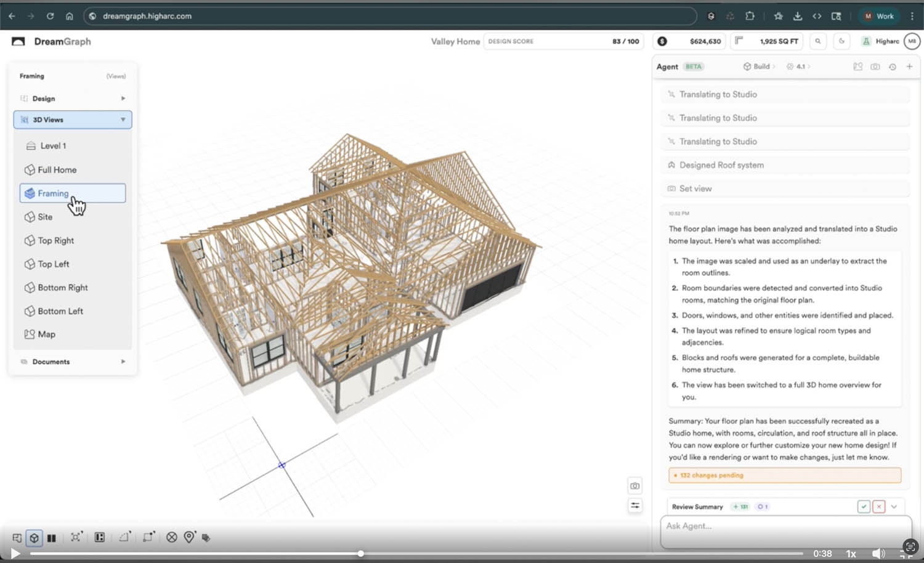
Task: Toggle dark mode with moon icon
Action: click(841, 41)
